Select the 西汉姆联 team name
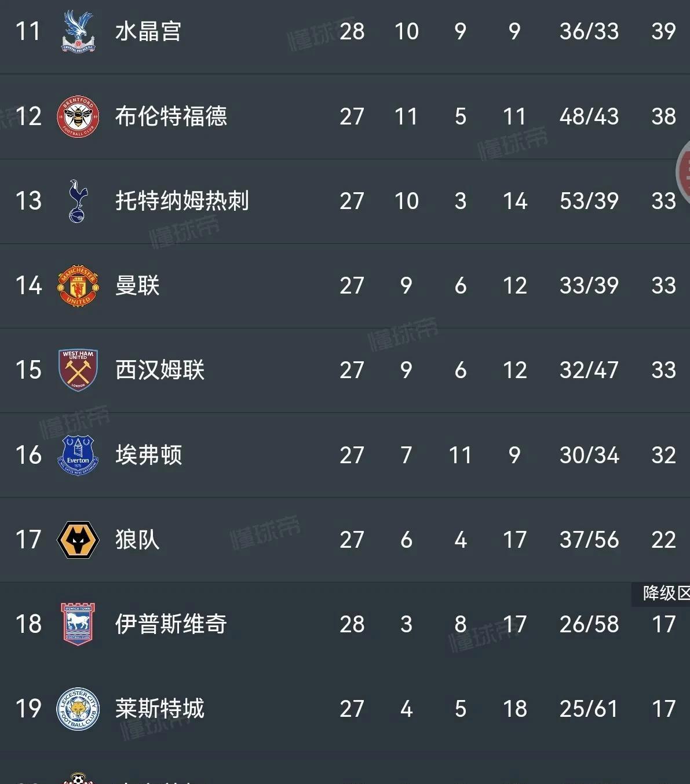 pos(160,370)
